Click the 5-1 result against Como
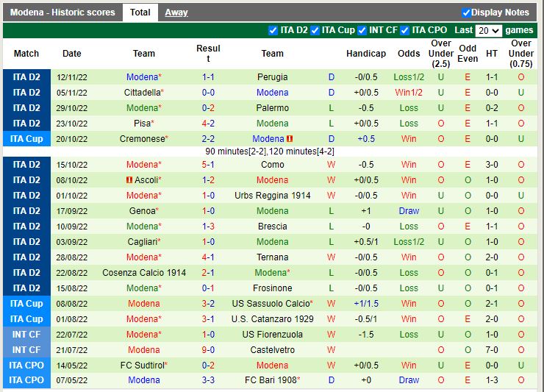The height and width of the screenshot is (392, 544). (x=208, y=165)
